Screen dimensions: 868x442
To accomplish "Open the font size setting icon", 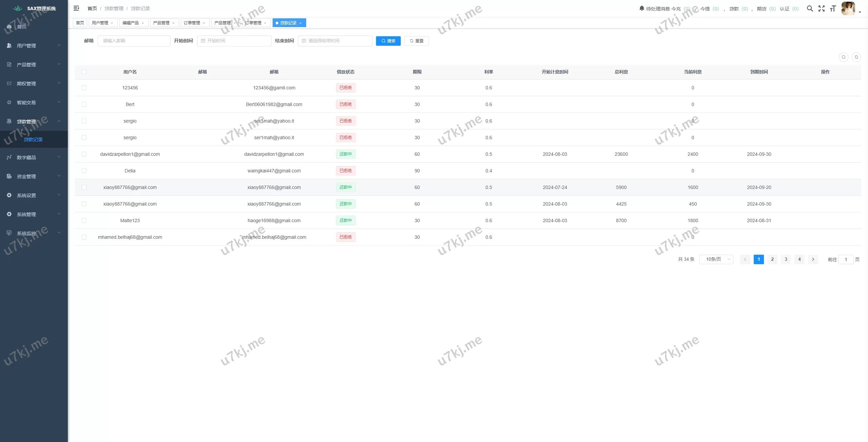I will 833,8.
